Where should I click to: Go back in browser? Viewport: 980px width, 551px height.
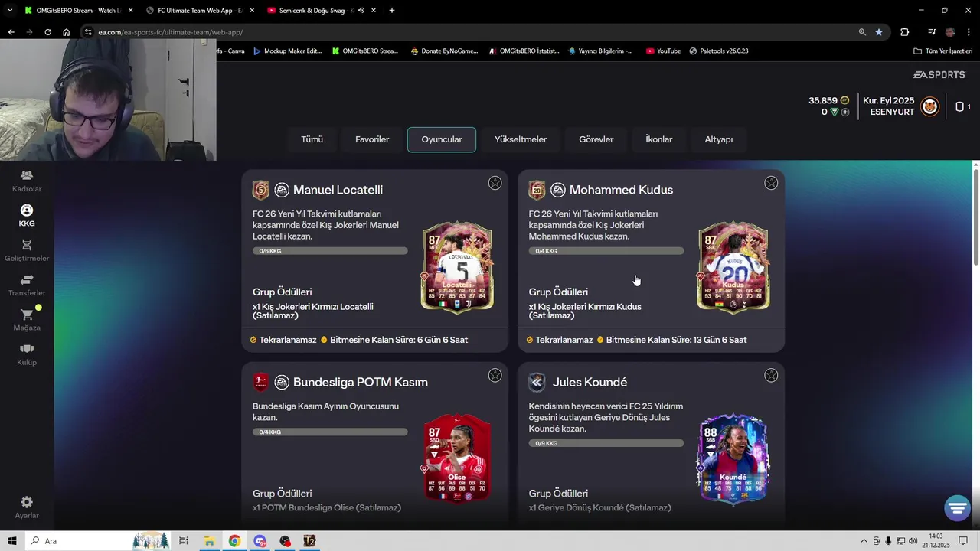click(11, 32)
